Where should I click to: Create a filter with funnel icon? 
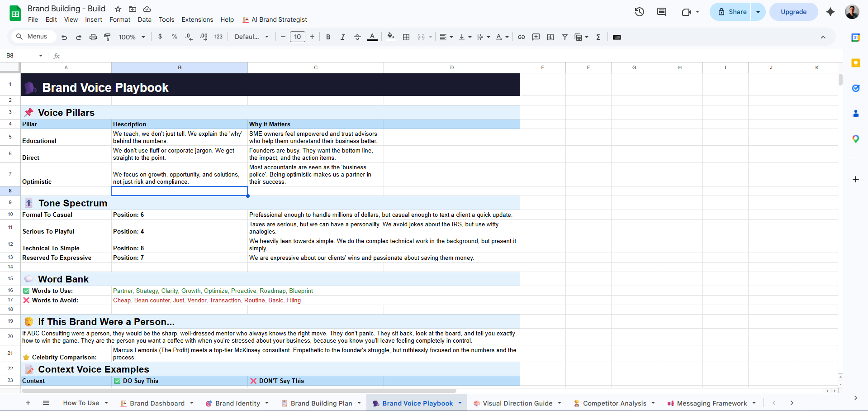[565, 37]
